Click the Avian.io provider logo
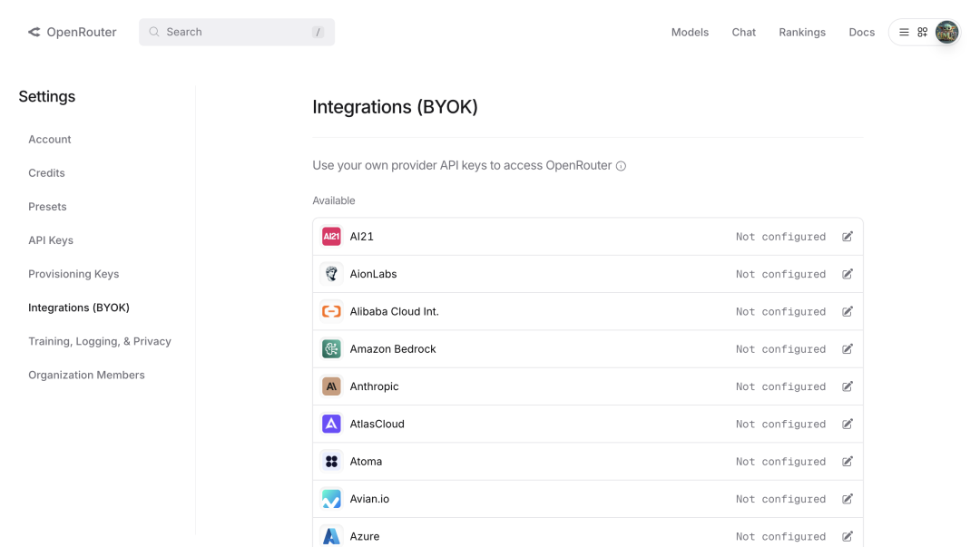 [331, 499]
